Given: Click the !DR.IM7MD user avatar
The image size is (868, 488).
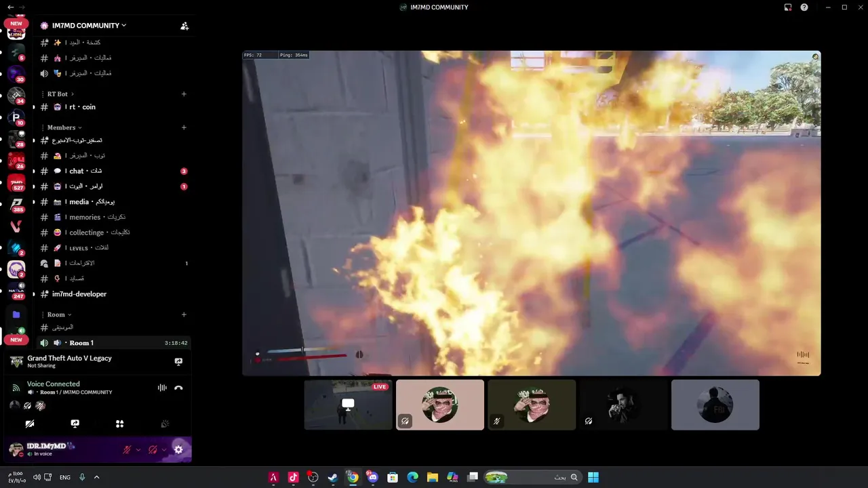Looking at the screenshot, I should point(16,449).
